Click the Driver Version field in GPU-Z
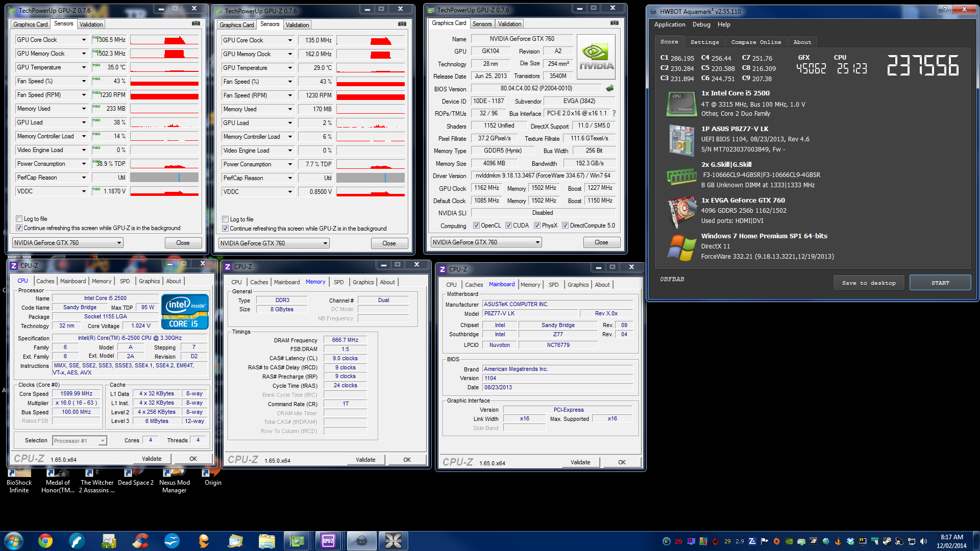 click(543, 176)
